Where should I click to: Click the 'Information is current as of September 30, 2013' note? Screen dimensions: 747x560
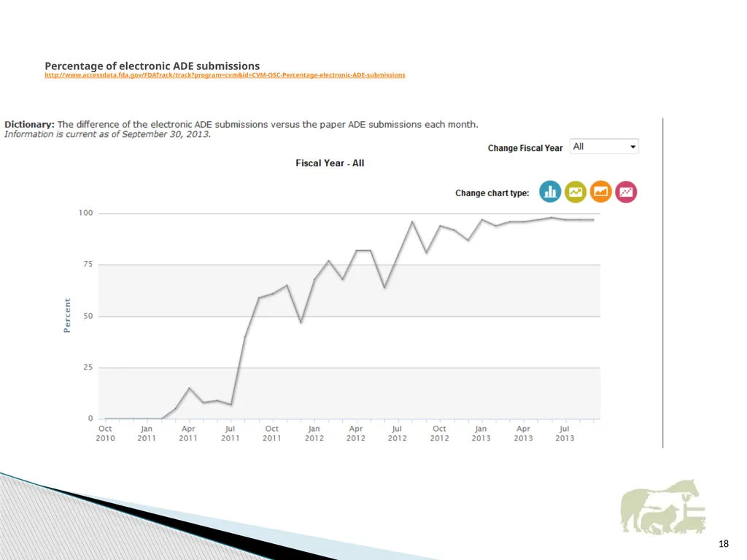[x=108, y=134]
